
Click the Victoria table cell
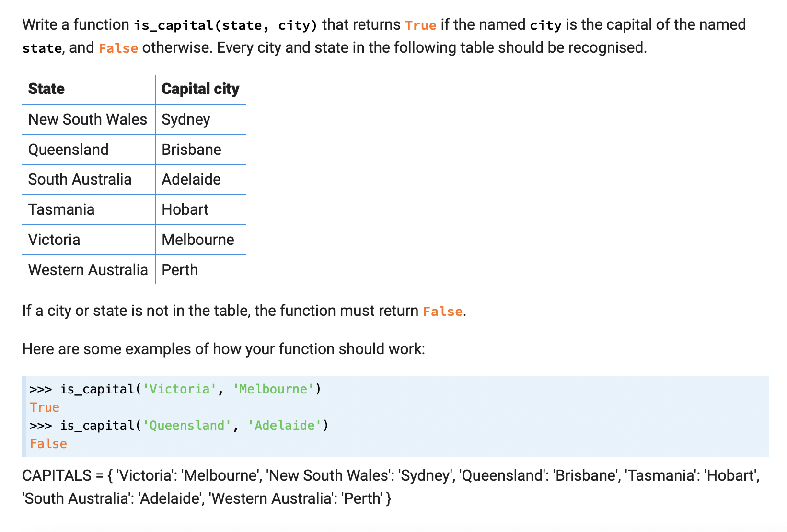click(x=54, y=240)
